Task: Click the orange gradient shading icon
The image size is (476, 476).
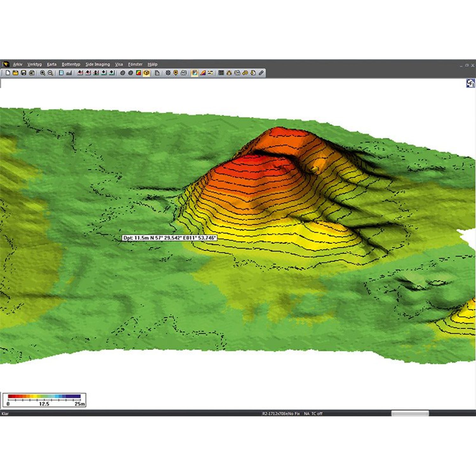Action: point(203,73)
